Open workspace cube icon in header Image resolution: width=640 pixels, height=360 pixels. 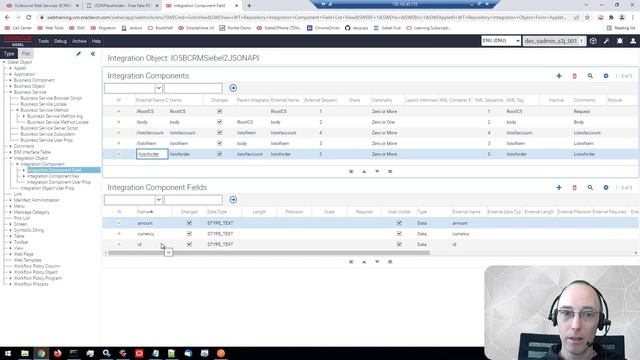tap(593, 41)
